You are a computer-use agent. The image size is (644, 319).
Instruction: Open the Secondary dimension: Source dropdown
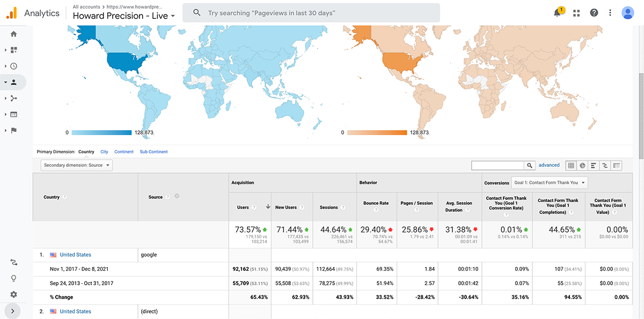click(77, 165)
